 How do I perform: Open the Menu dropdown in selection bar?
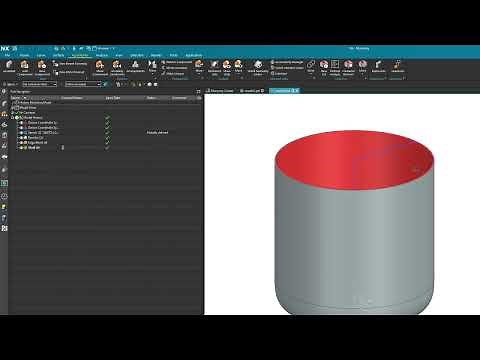(x=11, y=84)
